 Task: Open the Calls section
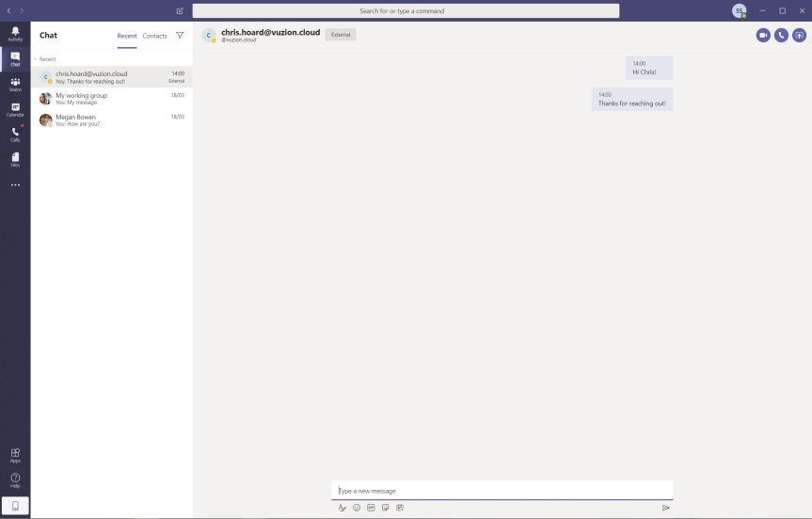pyautogui.click(x=15, y=134)
